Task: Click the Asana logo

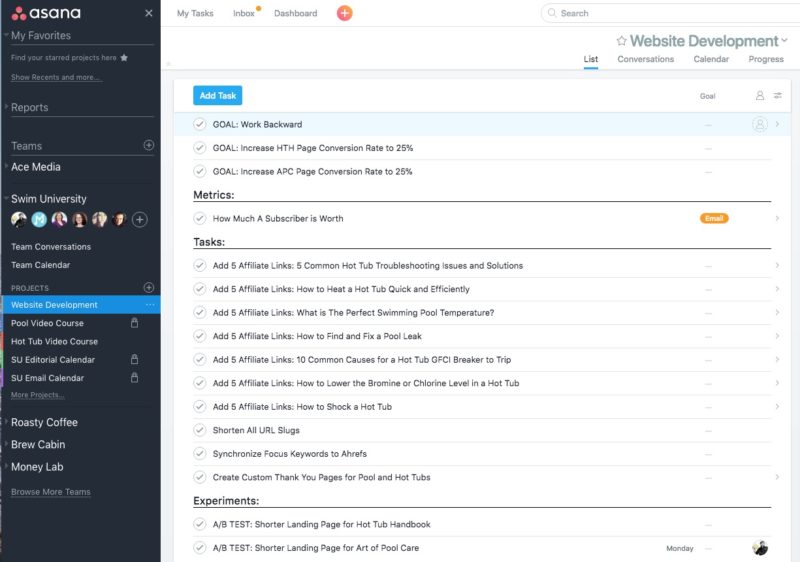Action: (x=46, y=13)
